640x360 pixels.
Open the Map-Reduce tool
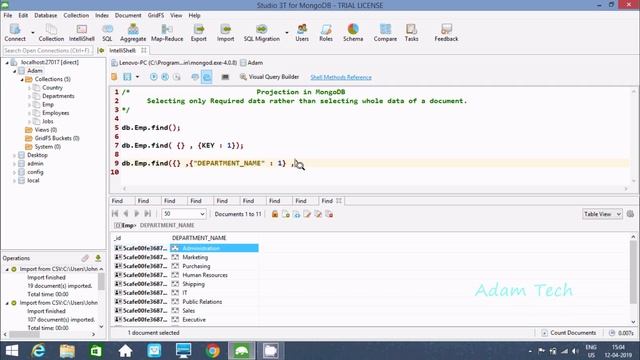(x=167, y=32)
